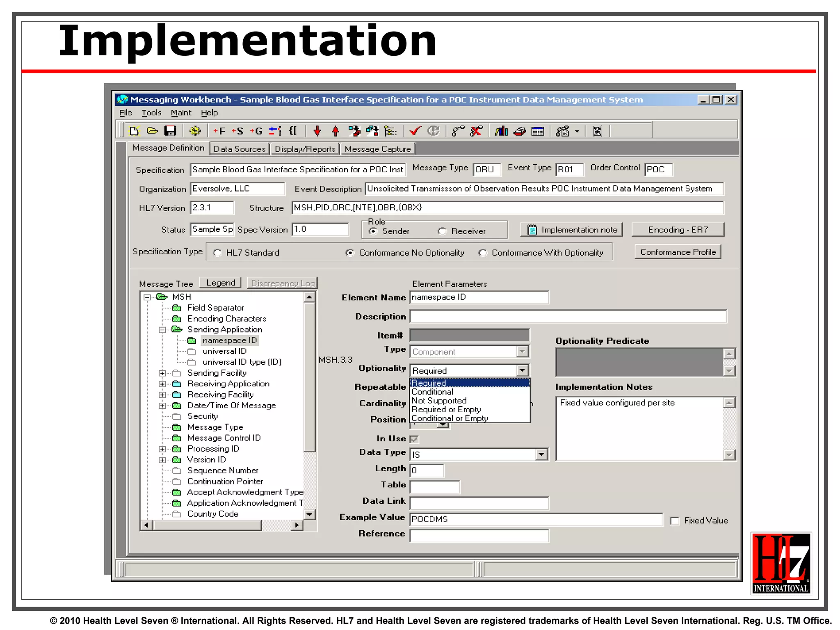Click the blue-red arrows insert toolbar icon
The width and height of the screenshot is (840, 630).
point(275,131)
